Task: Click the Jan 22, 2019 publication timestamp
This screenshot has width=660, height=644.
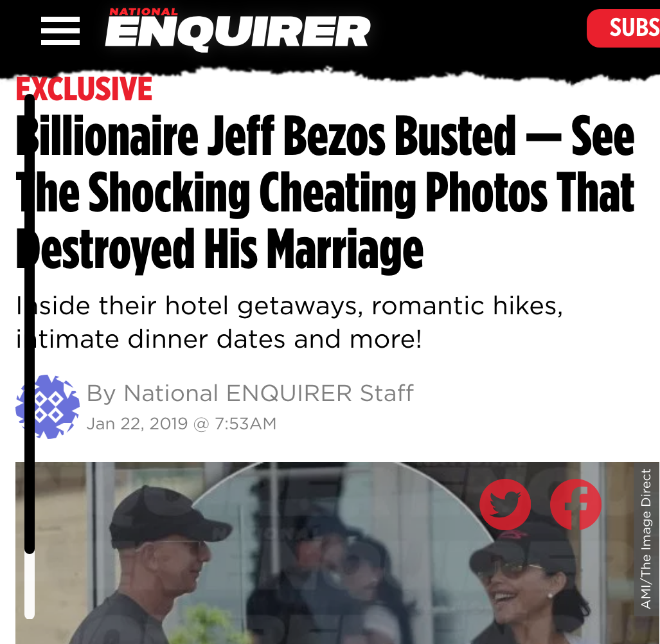Action: pyautogui.click(x=181, y=424)
